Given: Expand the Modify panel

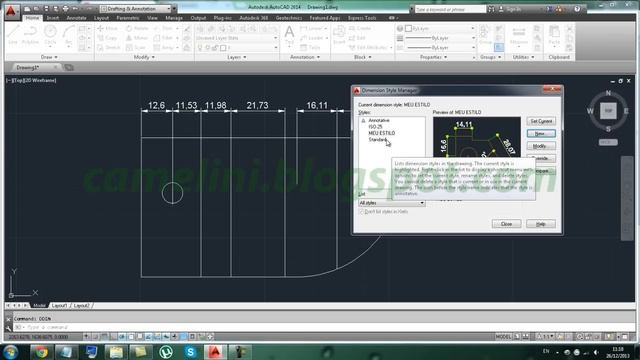Looking at the screenshot, I should coord(144,57).
